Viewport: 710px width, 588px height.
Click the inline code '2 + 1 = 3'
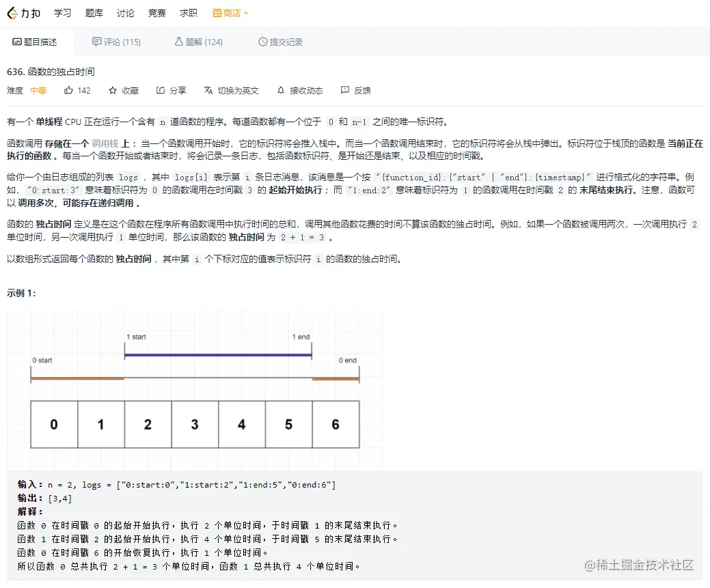click(303, 238)
